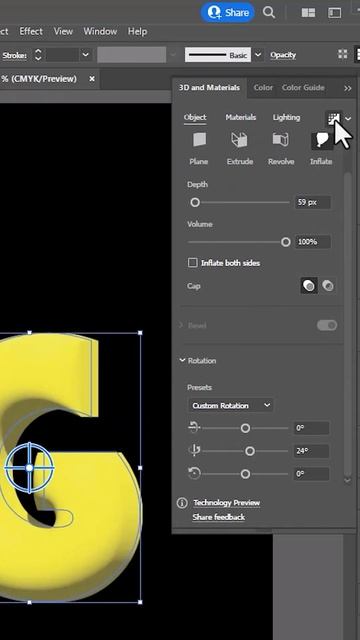Click the information icon beside Technology Preview
This screenshot has width=360, height=640.
(x=182, y=503)
